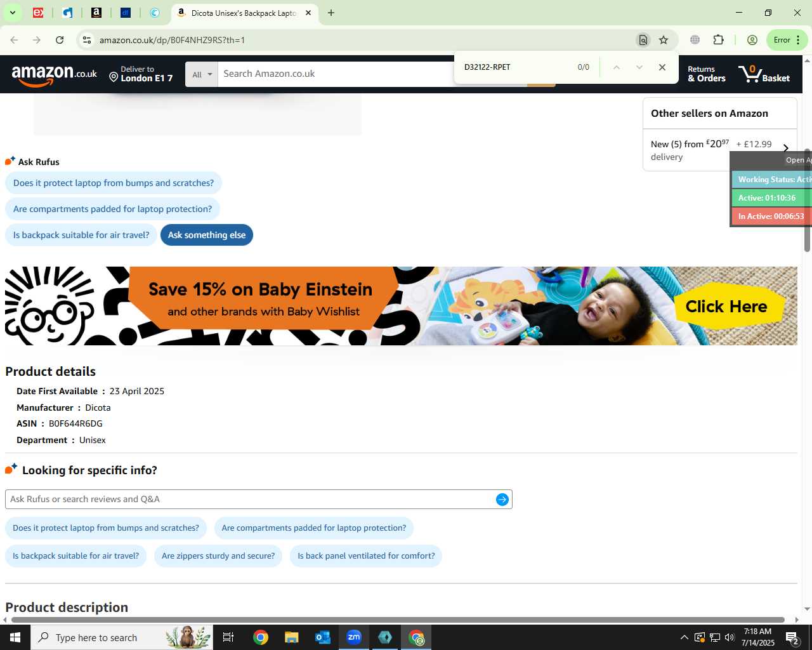This screenshot has width=812, height=650.
Task: Open the tab list dropdown arrow
Action: coord(12,13)
